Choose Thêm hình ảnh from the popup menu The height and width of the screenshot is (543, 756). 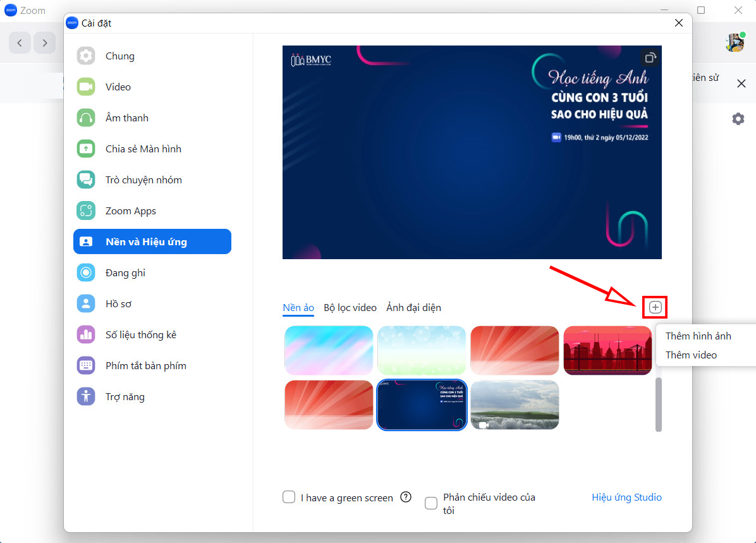point(698,336)
